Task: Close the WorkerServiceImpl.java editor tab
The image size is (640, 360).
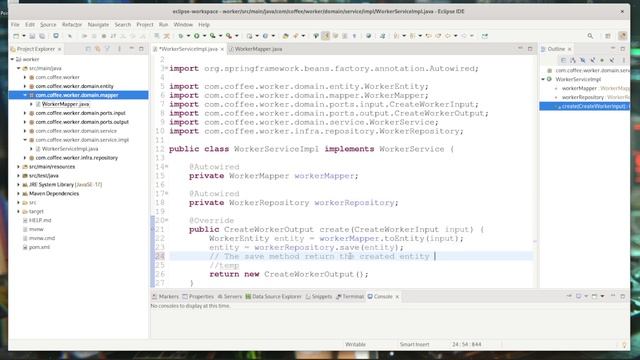Action: (x=222, y=49)
